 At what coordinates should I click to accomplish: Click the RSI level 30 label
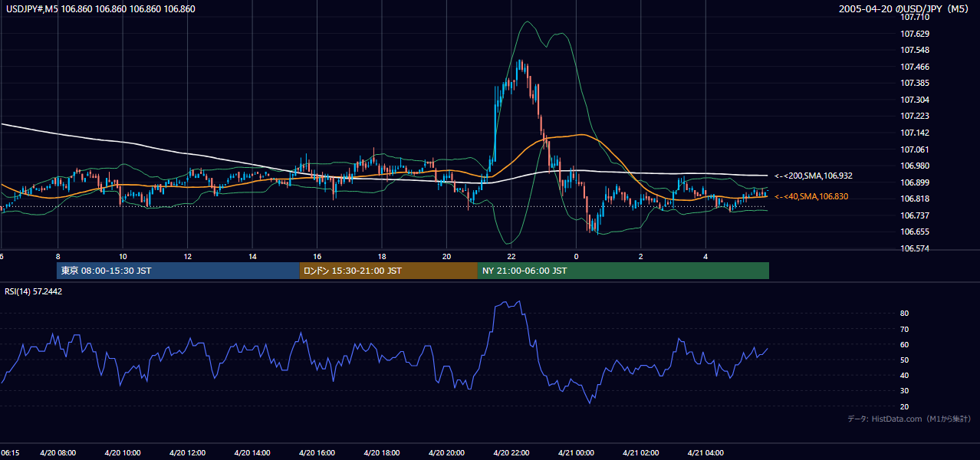pos(905,391)
